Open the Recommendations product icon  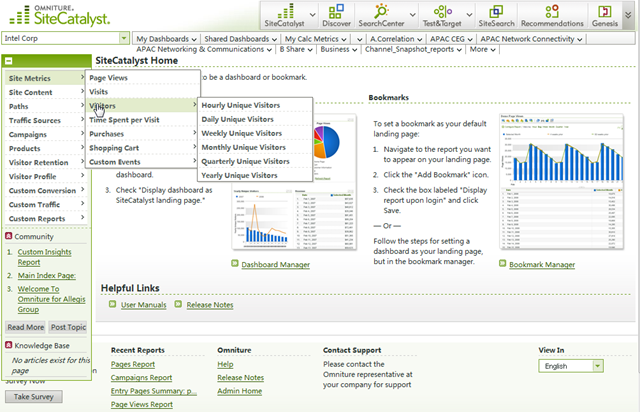(551, 14)
